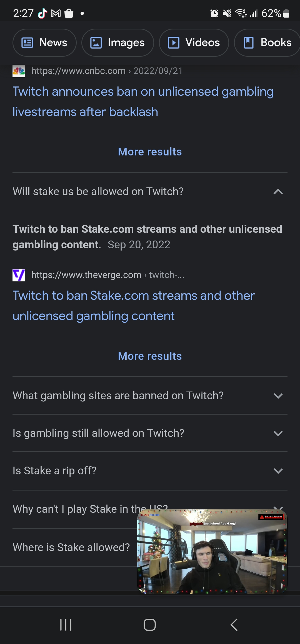Switch to the Images search tab
Viewport: 300px width, 644px height.
point(117,43)
